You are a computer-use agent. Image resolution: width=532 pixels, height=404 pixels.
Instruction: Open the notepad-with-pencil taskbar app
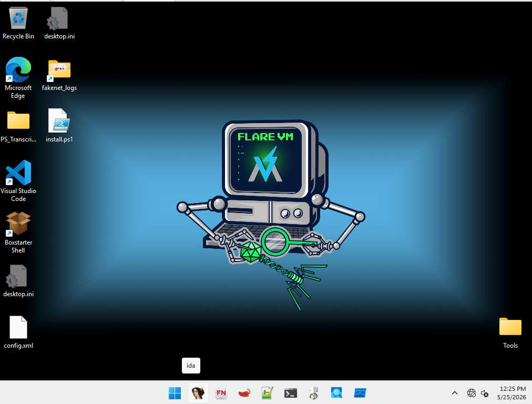pyautogui.click(x=268, y=393)
